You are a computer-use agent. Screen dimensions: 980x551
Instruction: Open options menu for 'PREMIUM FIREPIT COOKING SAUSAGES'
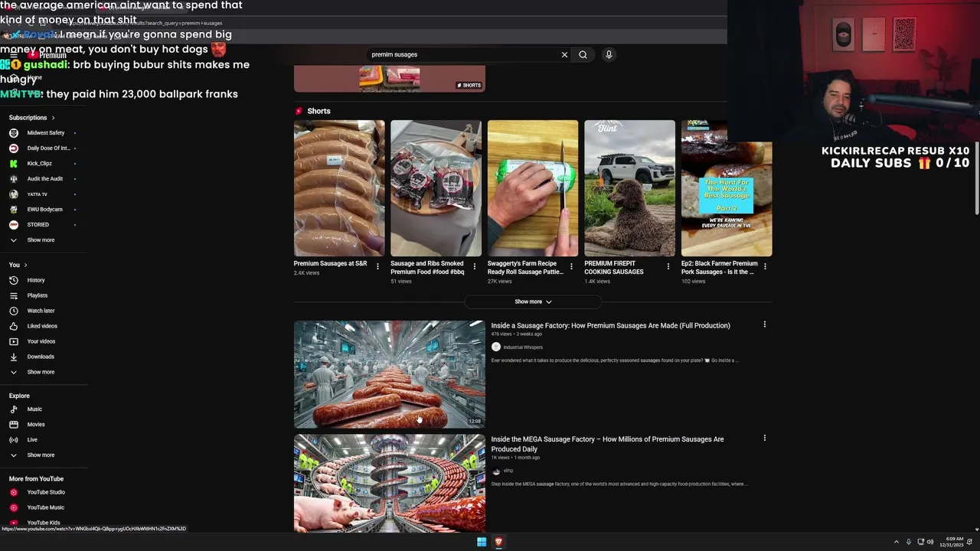[x=668, y=266]
